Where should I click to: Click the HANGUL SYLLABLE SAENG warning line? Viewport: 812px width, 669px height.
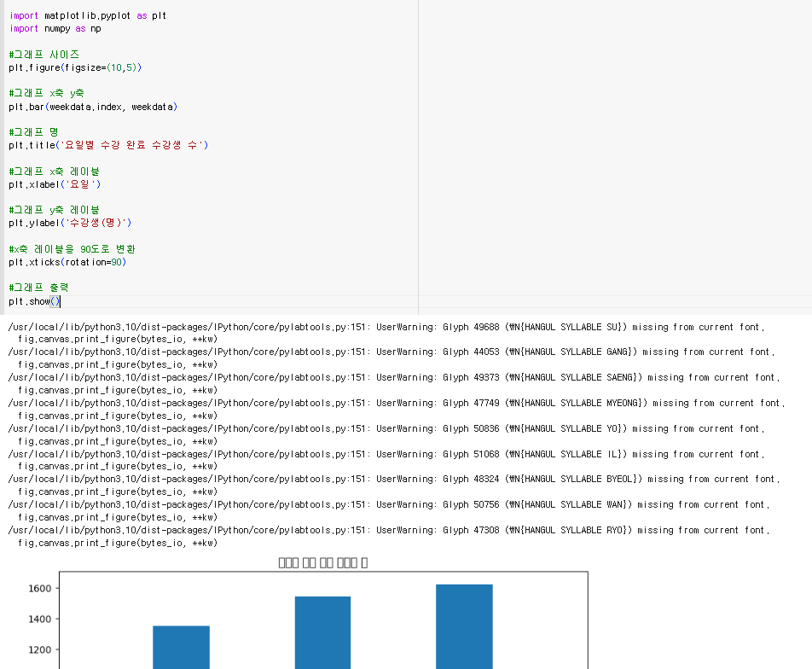pyautogui.click(x=394, y=377)
